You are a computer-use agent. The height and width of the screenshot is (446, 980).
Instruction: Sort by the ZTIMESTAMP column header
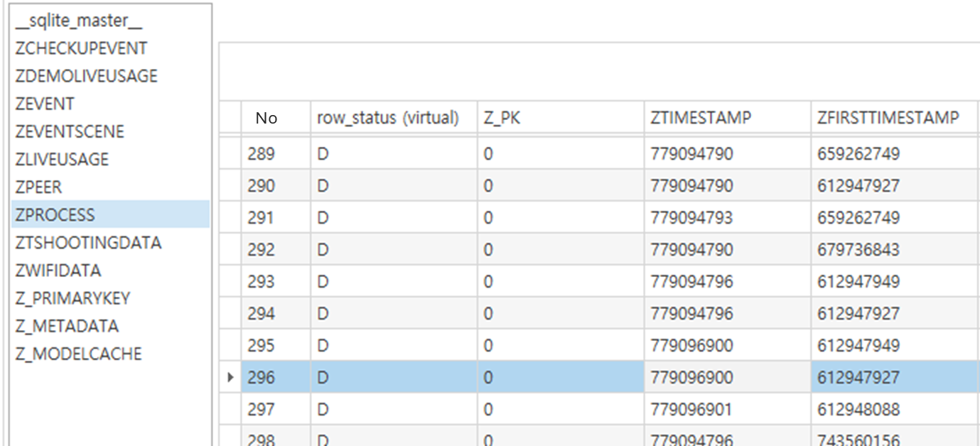[700, 118]
